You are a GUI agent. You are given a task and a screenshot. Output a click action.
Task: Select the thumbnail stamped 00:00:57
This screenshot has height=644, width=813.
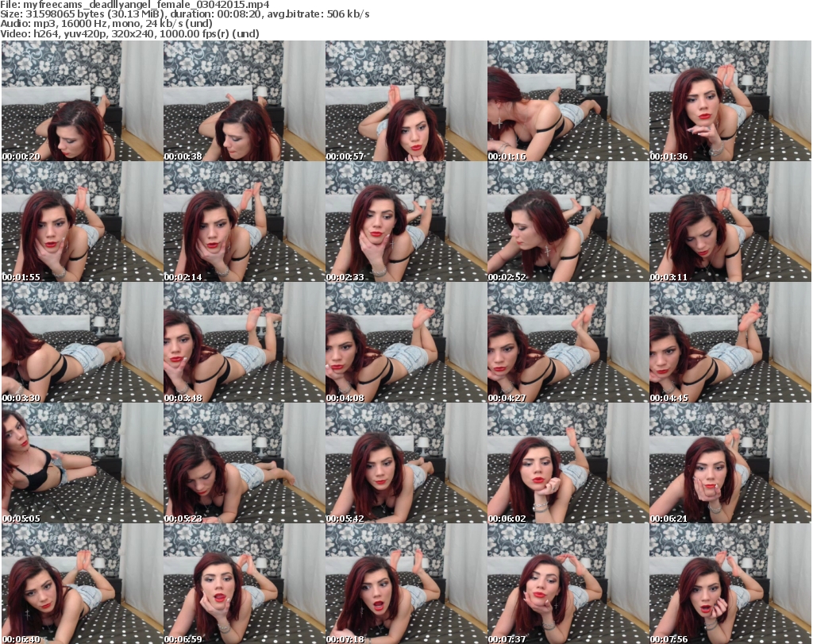(x=406, y=101)
